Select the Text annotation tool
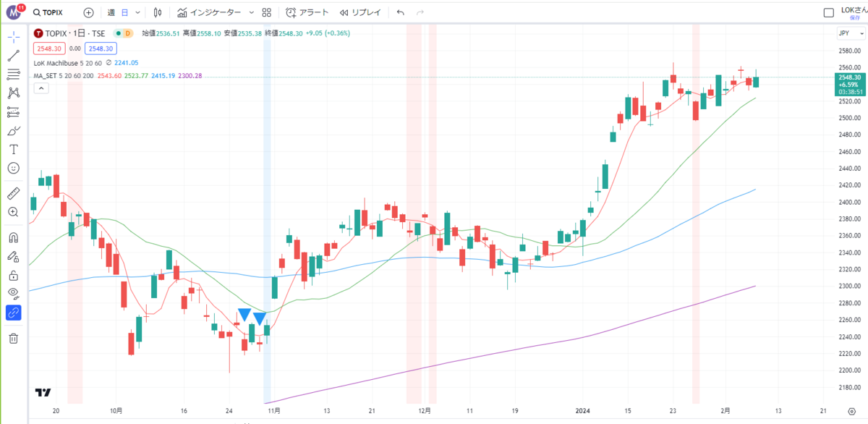868x424 pixels. 13,149
